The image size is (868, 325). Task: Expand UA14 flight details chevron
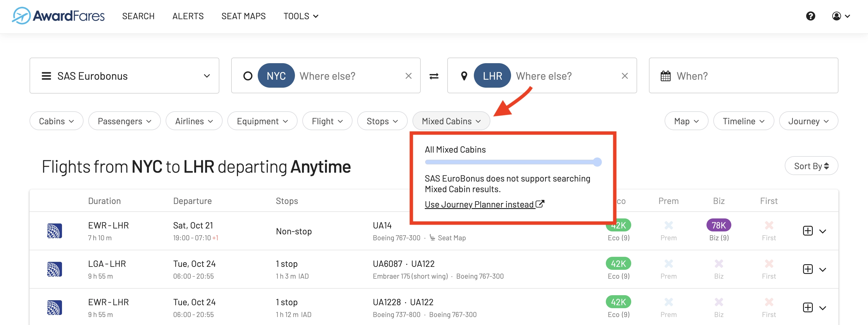(x=823, y=231)
